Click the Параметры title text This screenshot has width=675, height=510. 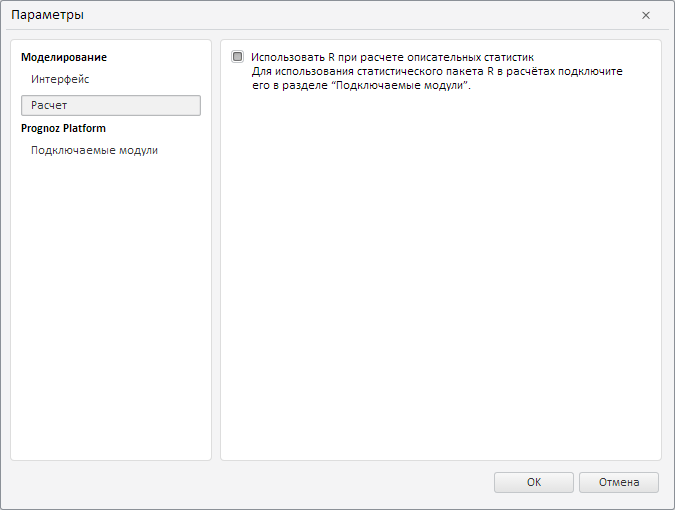[x=47, y=15]
